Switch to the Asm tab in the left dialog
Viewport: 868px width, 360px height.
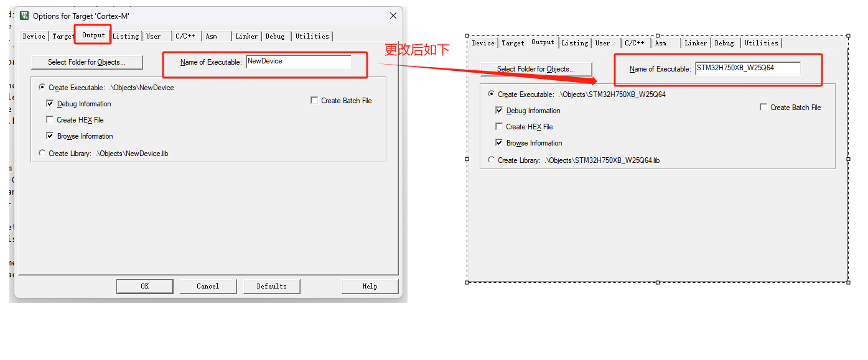[212, 36]
